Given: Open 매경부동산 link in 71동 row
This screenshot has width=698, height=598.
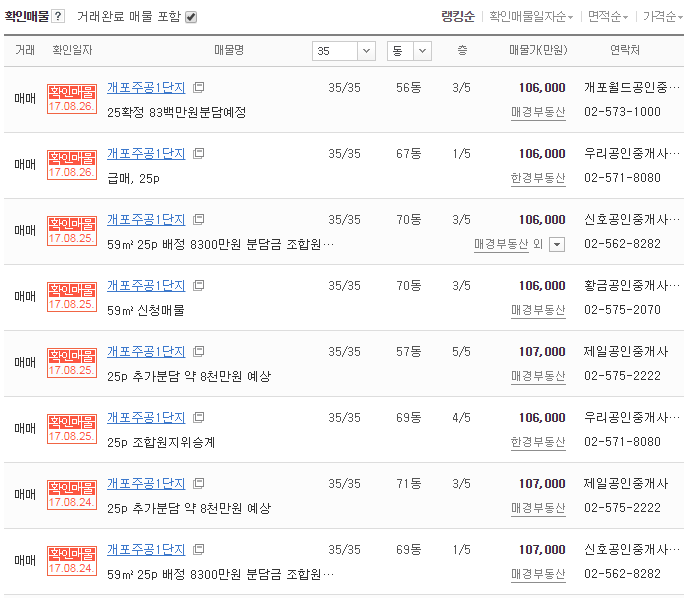Looking at the screenshot, I should (538, 508).
